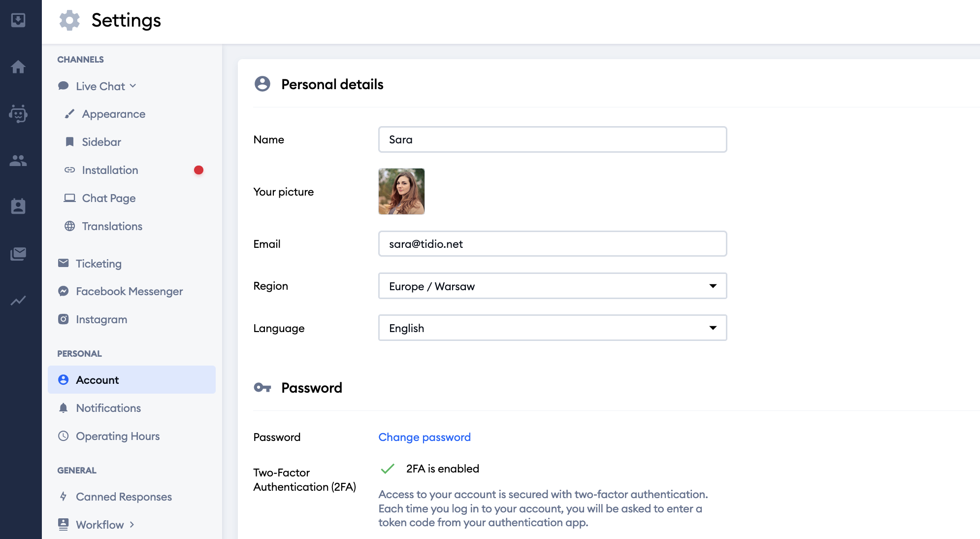Click the Change password link
The width and height of the screenshot is (980, 539).
point(425,437)
